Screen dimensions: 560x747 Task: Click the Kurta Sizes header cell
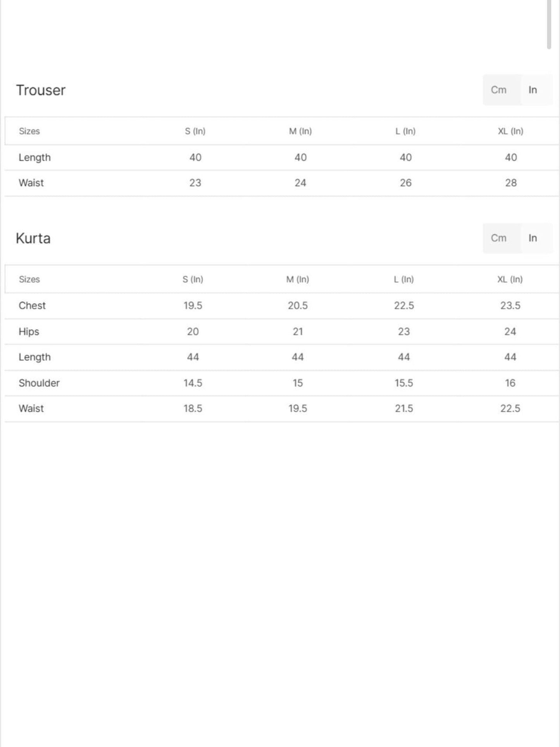coord(29,279)
